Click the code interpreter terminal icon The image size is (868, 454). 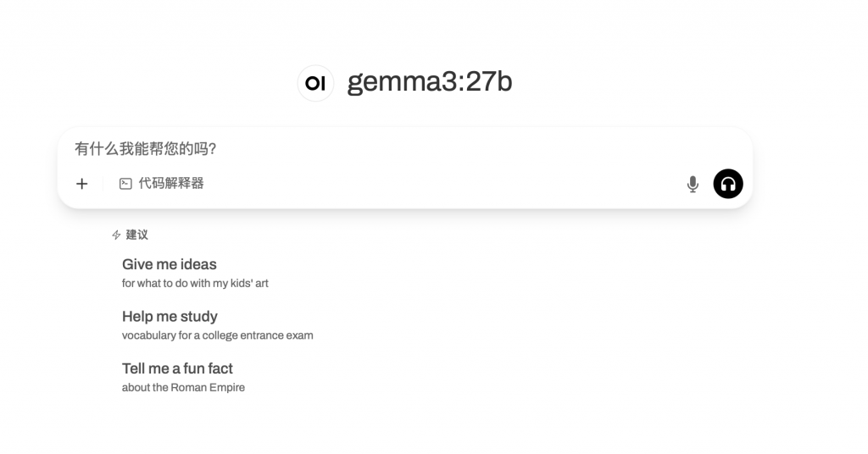pyautogui.click(x=125, y=184)
